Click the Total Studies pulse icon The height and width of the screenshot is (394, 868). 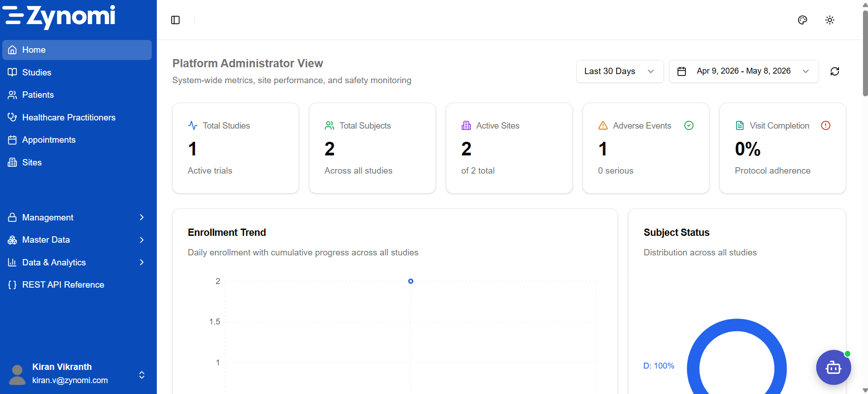coord(193,125)
